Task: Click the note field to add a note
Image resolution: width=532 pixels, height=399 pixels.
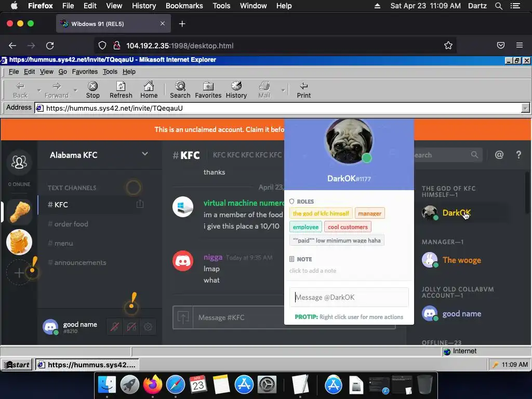Action: [312, 271]
